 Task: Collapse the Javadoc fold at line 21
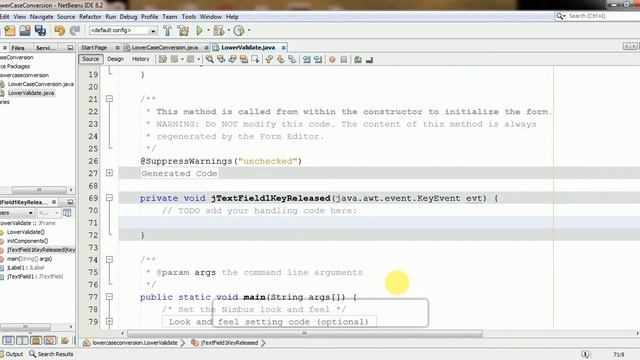tap(109, 99)
